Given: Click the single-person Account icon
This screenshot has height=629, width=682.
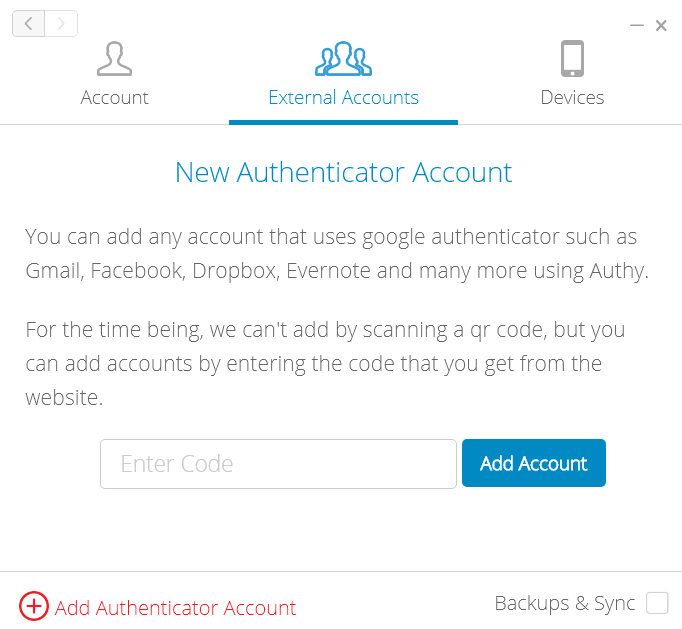Looking at the screenshot, I should 114,59.
